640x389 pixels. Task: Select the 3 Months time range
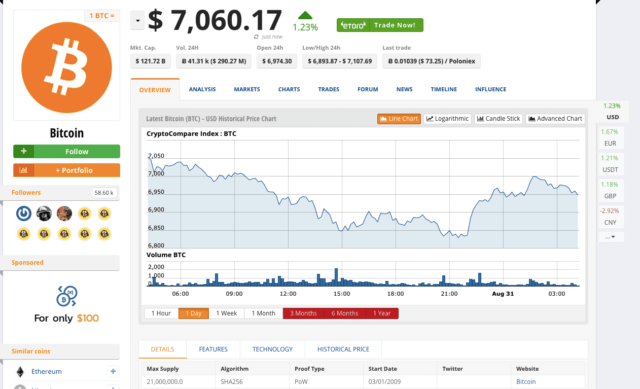(303, 313)
